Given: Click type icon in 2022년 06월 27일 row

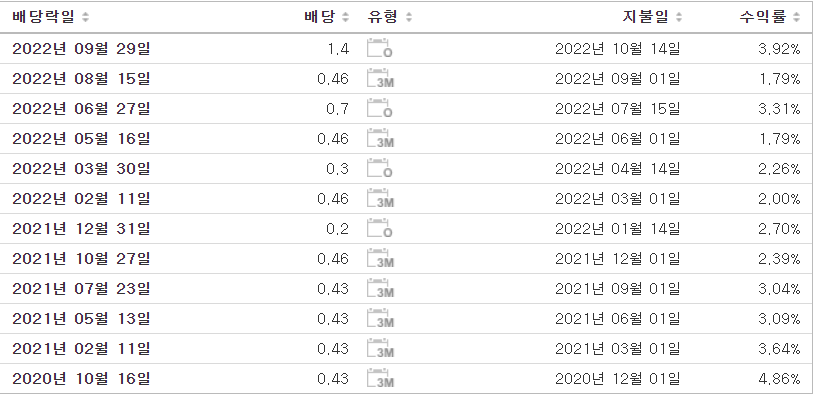Looking at the screenshot, I should 380,108.
